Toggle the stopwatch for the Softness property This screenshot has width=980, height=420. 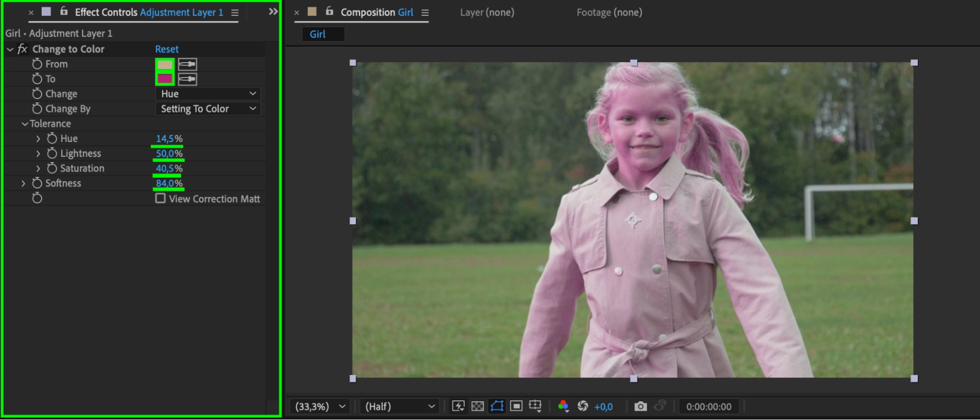(x=37, y=183)
